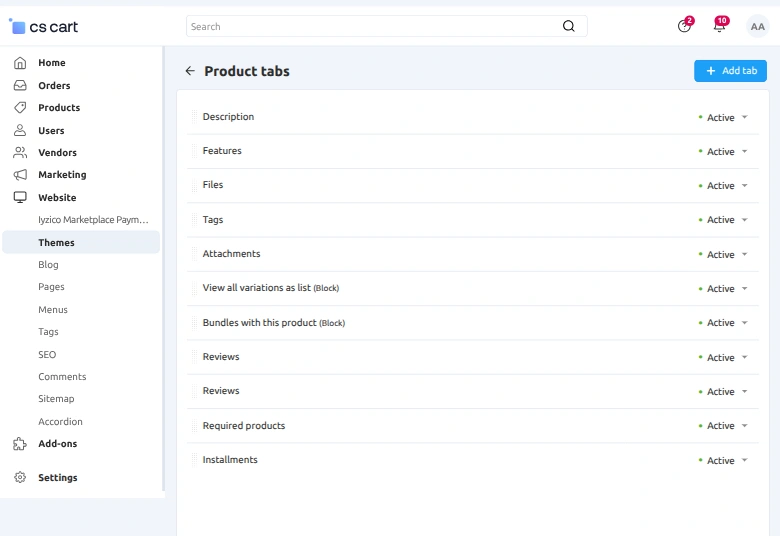Screen dimensions: 780x536
Task: Grab the drag handle of Description row
Action: click(195, 117)
